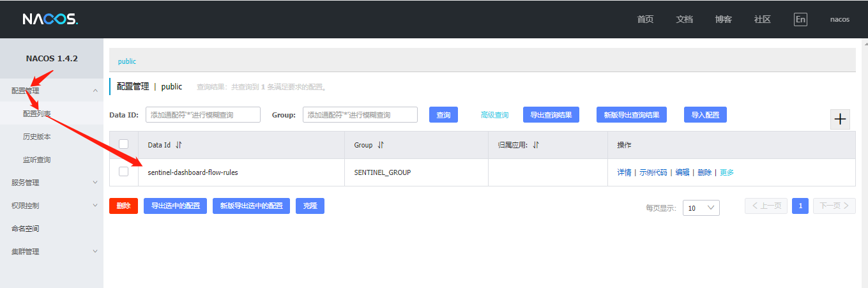Open 博客 in the top navigation
This screenshot has height=288, width=868.
(x=723, y=19)
